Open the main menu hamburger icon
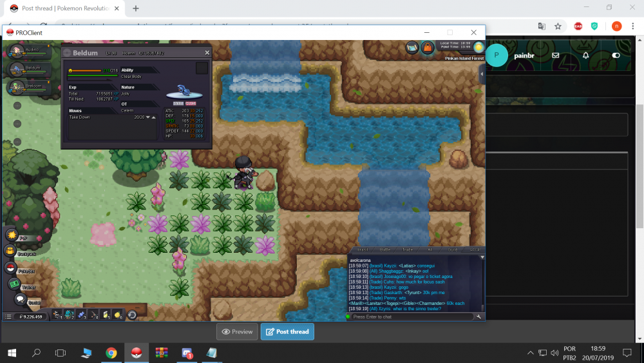Screen dimensions: 644x363 [8, 317]
